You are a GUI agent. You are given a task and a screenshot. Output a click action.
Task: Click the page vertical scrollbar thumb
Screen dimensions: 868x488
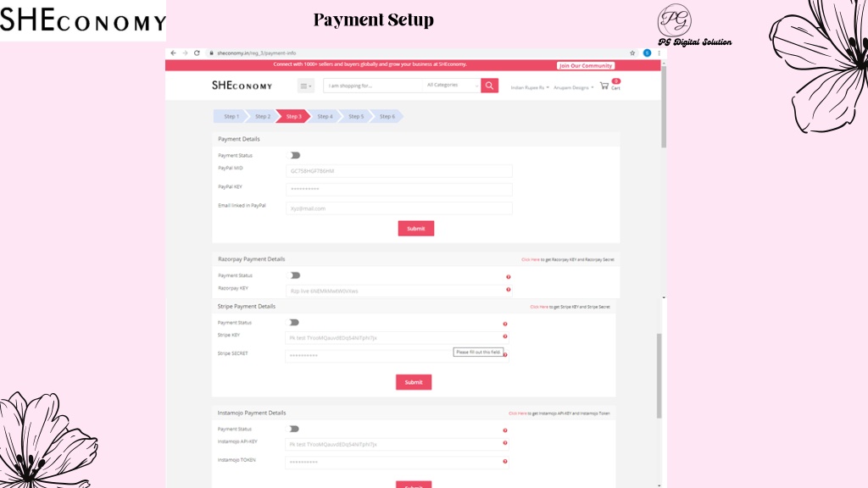click(x=663, y=107)
